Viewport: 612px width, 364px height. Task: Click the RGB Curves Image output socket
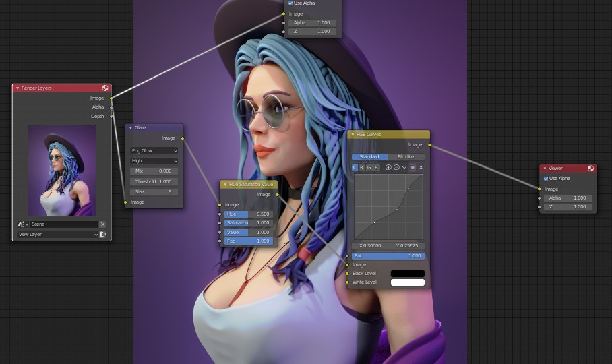pos(429,145)
